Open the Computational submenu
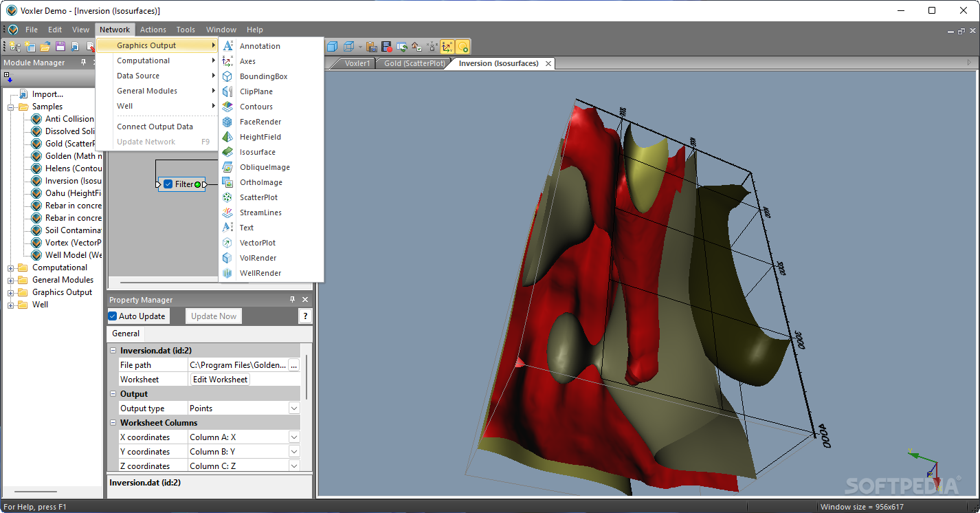This screenshot has height=513, width=980. click(x=157, y=61)
